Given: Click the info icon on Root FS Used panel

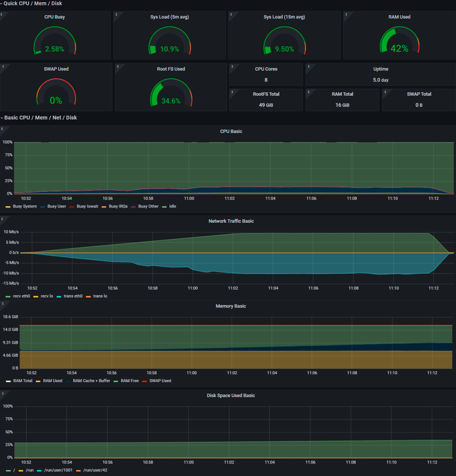Looking at the screenshot, I should tap(118, 67).
